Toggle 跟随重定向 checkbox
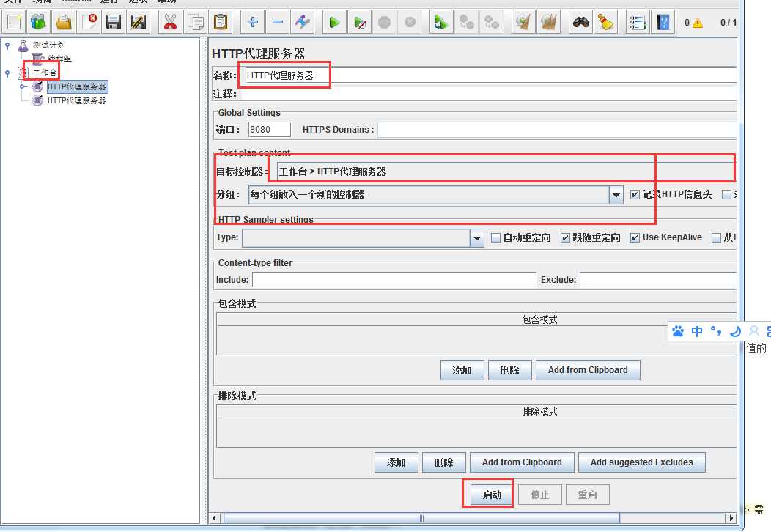 point(565,238)
